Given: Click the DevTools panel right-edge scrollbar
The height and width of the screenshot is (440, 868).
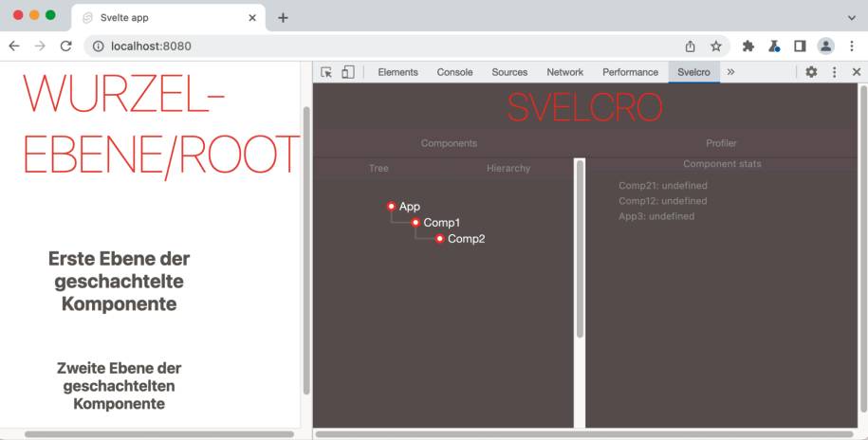Looking at the screenshot, I should 863,248.
